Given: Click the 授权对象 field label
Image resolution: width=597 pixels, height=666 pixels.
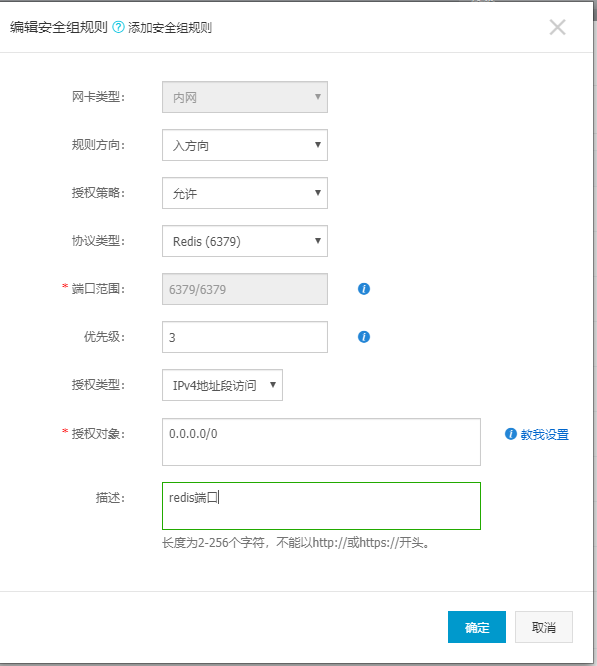Looking at the screenshot, I should click(x=98, y=434).
